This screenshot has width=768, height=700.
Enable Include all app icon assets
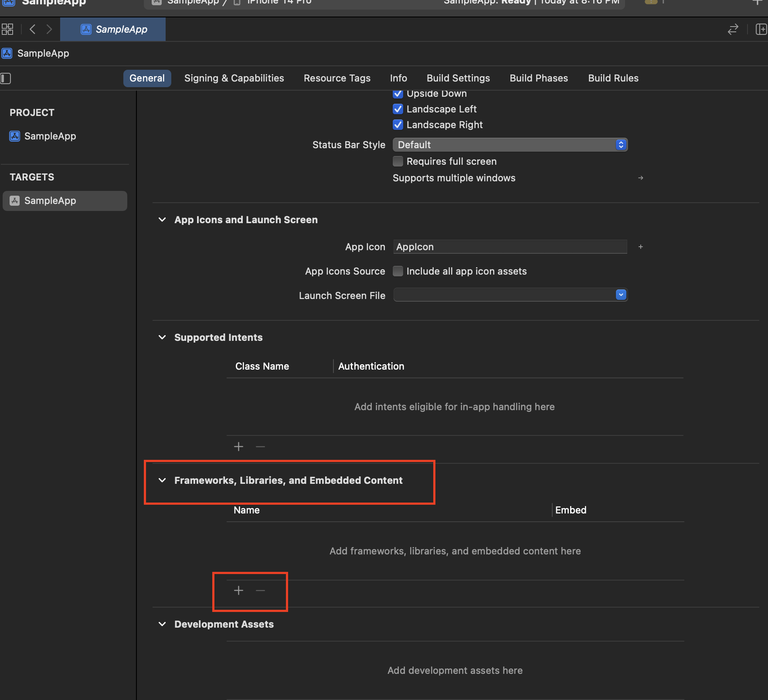(x=398, y=271)
